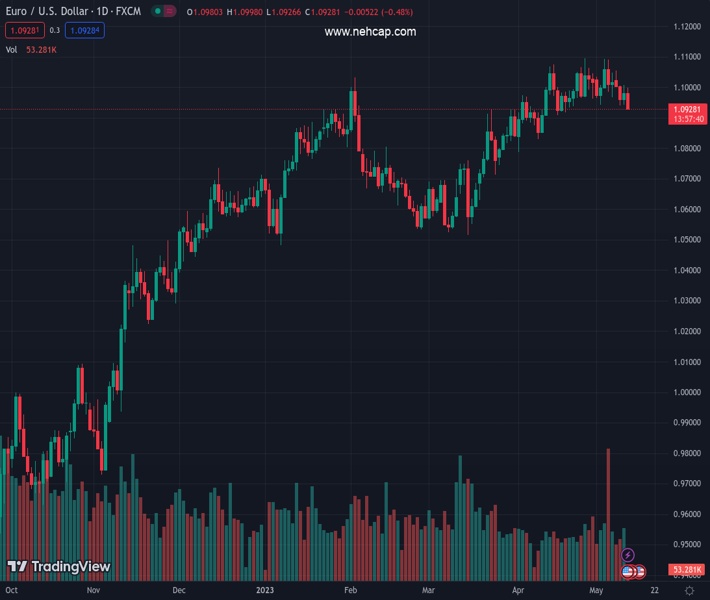This screenshot has width=710, height=600.
Task: Click the Vol indicator label
Action: (11, 48)
